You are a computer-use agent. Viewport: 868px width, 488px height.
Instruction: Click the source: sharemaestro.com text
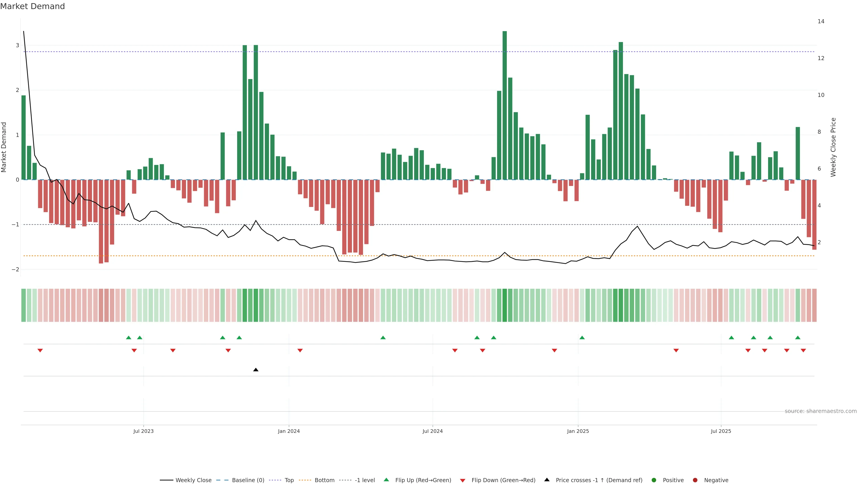point(821,411)
